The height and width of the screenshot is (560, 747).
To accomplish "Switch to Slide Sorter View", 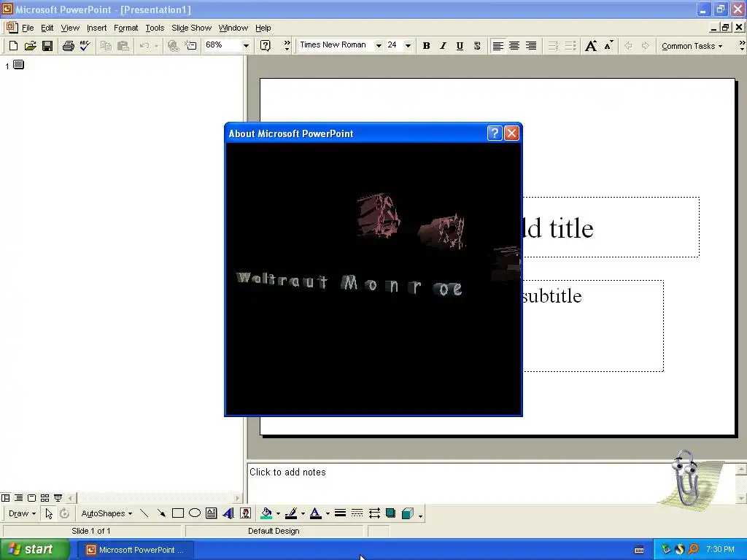I will [x=44, y=498].
